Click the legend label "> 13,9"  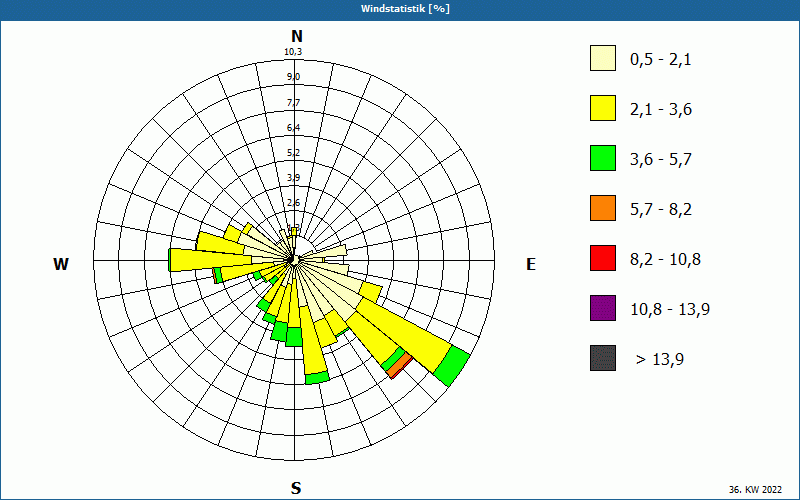tap(660, 360)
